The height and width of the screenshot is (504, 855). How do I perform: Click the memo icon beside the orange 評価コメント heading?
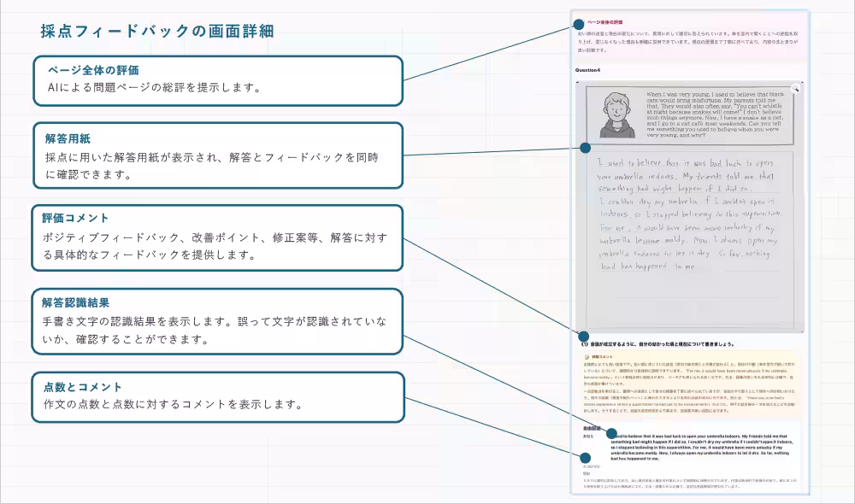[587, 357]
